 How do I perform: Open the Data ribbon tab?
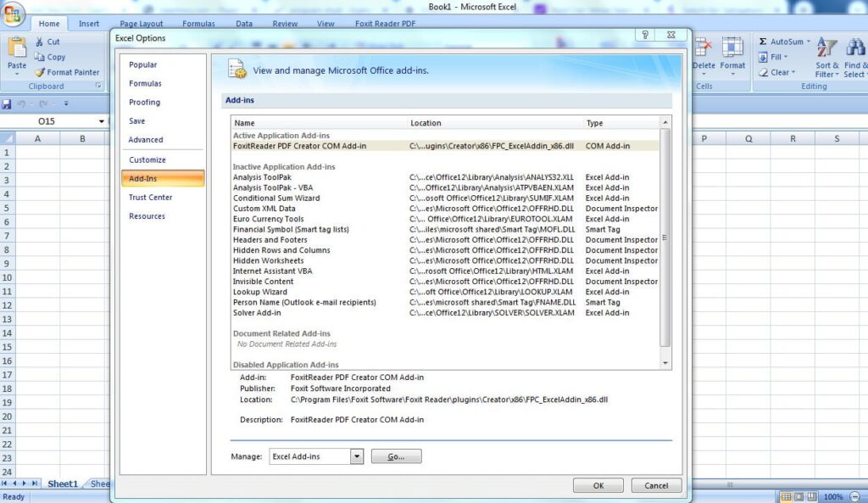click(243, 23)
